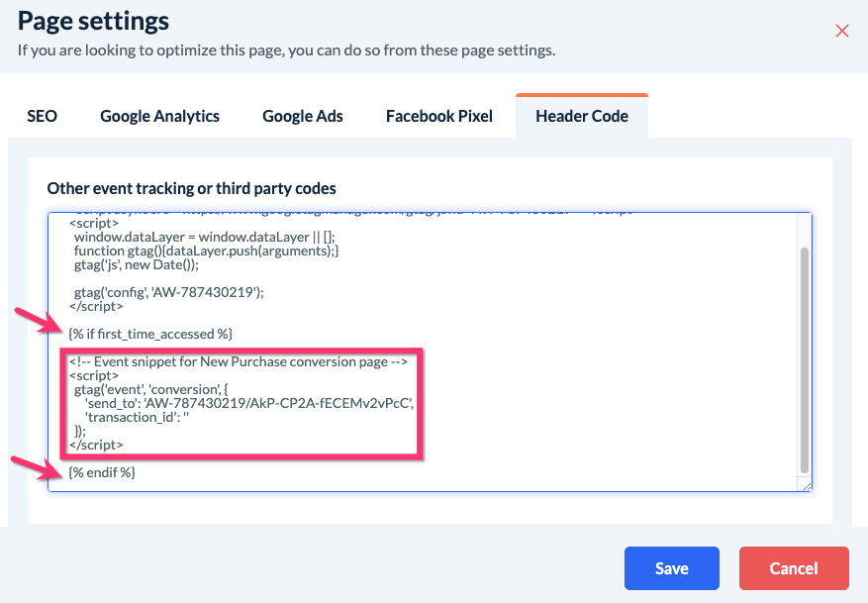Click the Other event tracking codes label
The image size is (868, 603).
click(x=191, y=188)
